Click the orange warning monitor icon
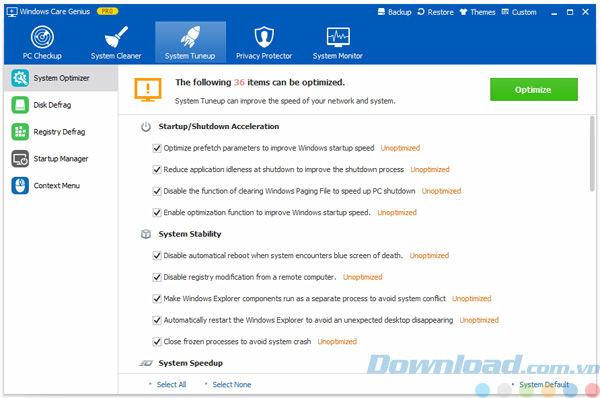 pos(148,90)
